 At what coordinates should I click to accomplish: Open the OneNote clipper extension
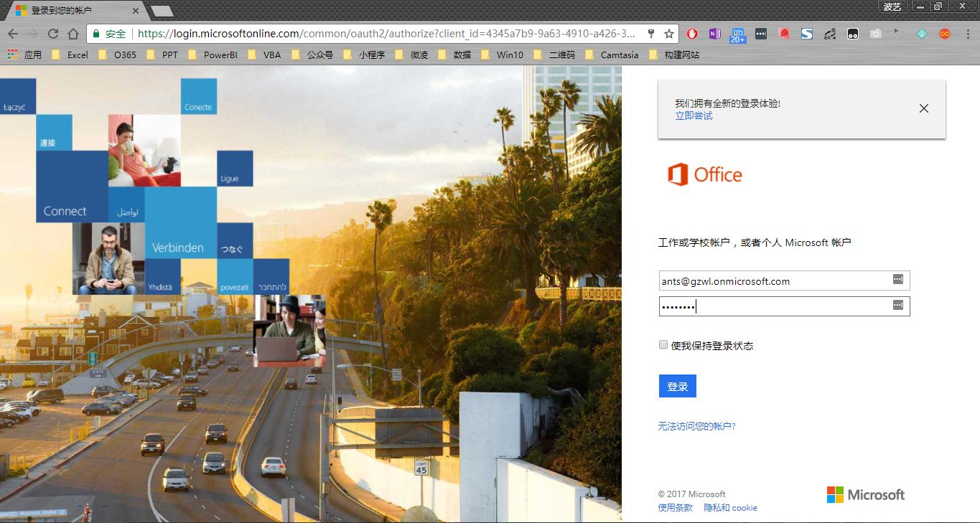coord(714,34)
